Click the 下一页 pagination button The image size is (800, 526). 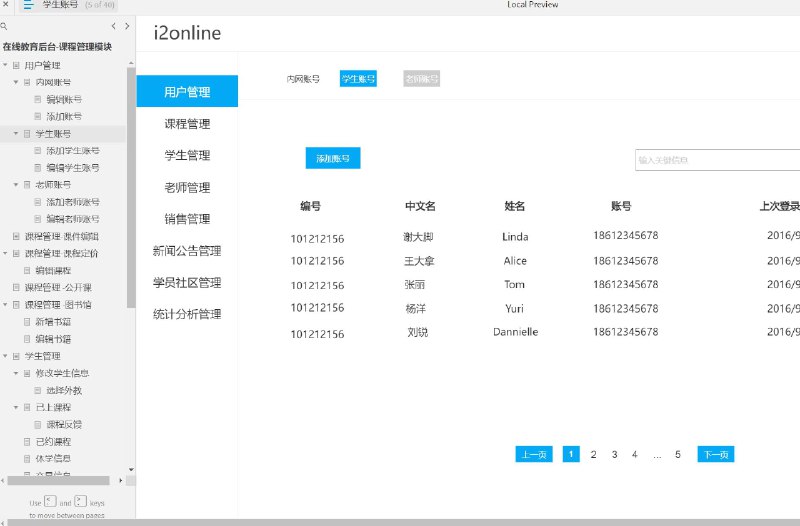pyautogui.click(x=715, y=454)
